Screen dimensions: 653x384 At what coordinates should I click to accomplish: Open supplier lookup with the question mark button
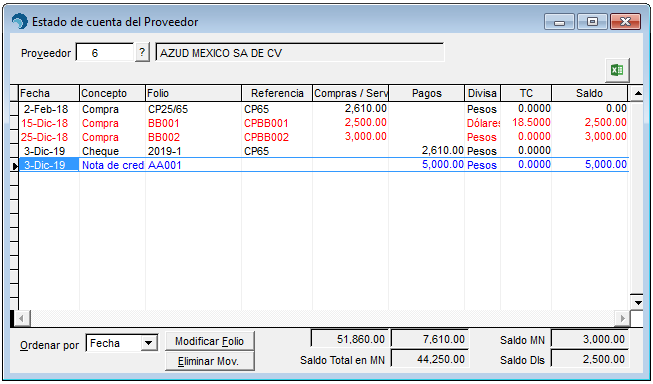(142, 53)
